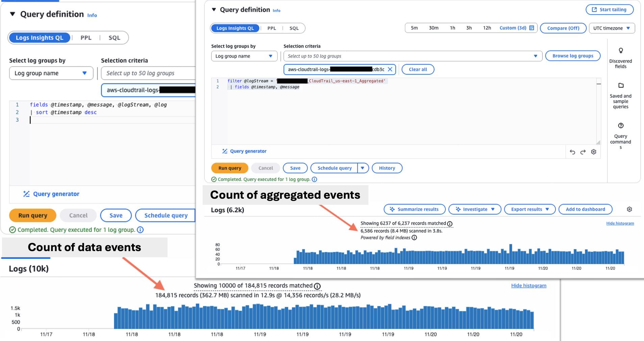
Task: Select the 12h time range
Action: click(x=487, y=28)
